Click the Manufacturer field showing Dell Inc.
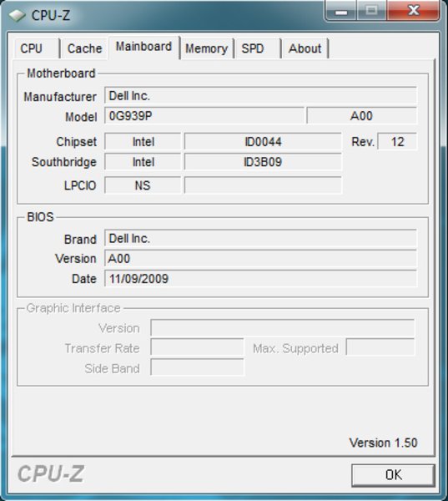 click(x=260, y=95)
